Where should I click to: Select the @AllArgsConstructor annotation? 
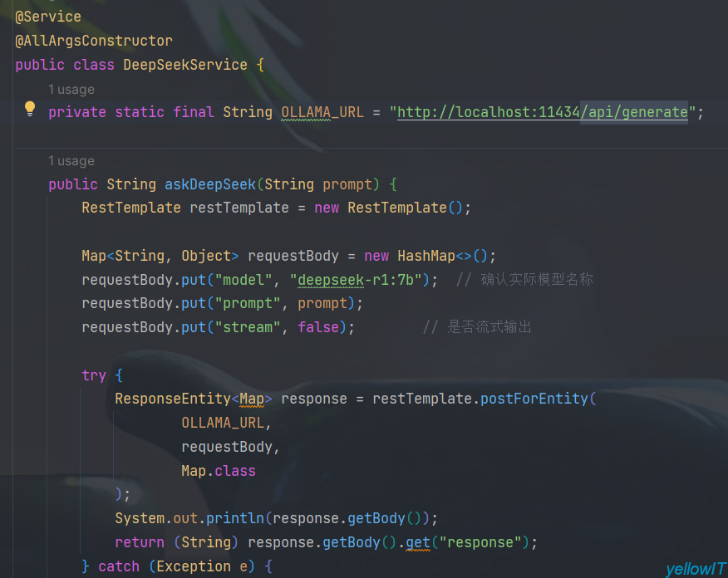pos(94,41)
